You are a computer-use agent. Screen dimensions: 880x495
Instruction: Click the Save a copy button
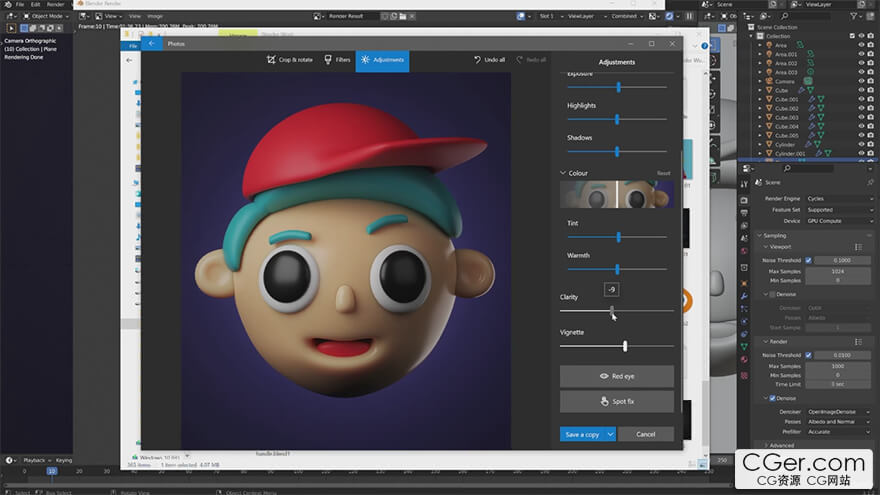click(582, 434)
